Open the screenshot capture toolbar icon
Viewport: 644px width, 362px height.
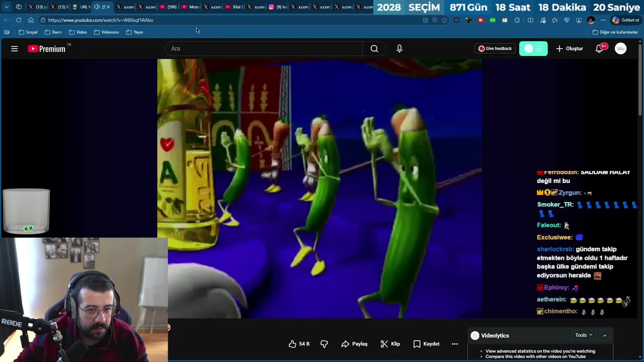(x=579, y=20)
